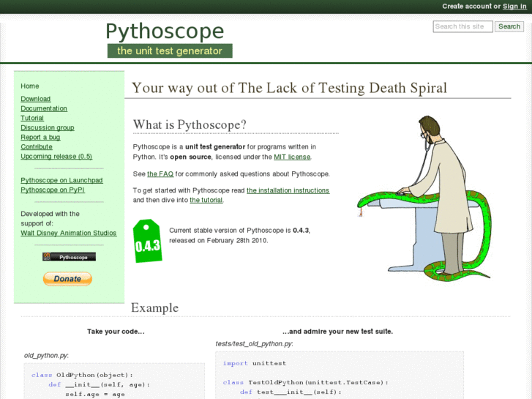Click the tests/test_old_python.py file name
Viewport: 532px width, 399px height.
(x=255, y=344)
